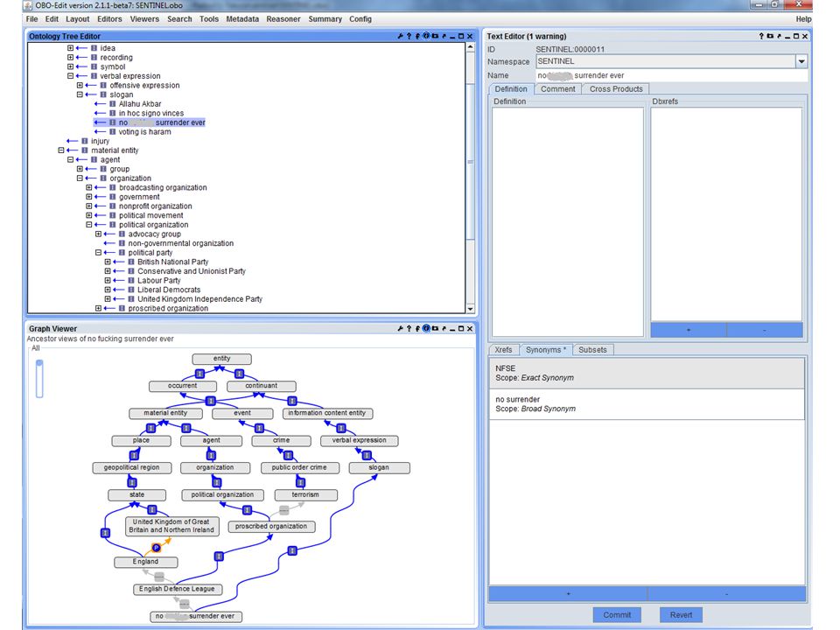The image size is (840, 630).
Task: Click the plus button under the synonyms list
Action: click(569, 593)
